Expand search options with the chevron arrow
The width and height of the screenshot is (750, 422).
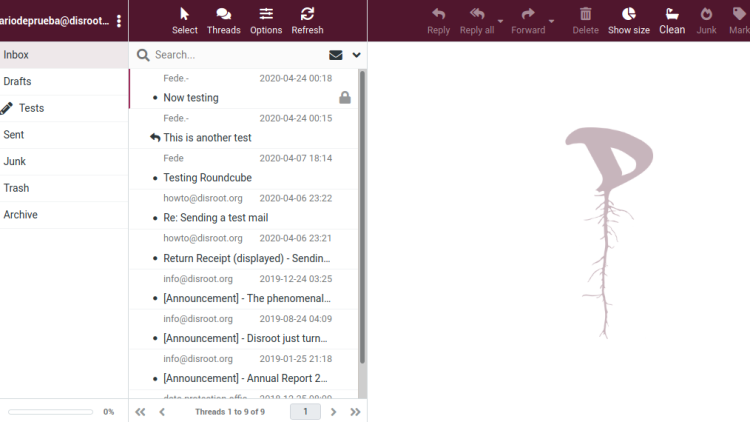point(356,55)
